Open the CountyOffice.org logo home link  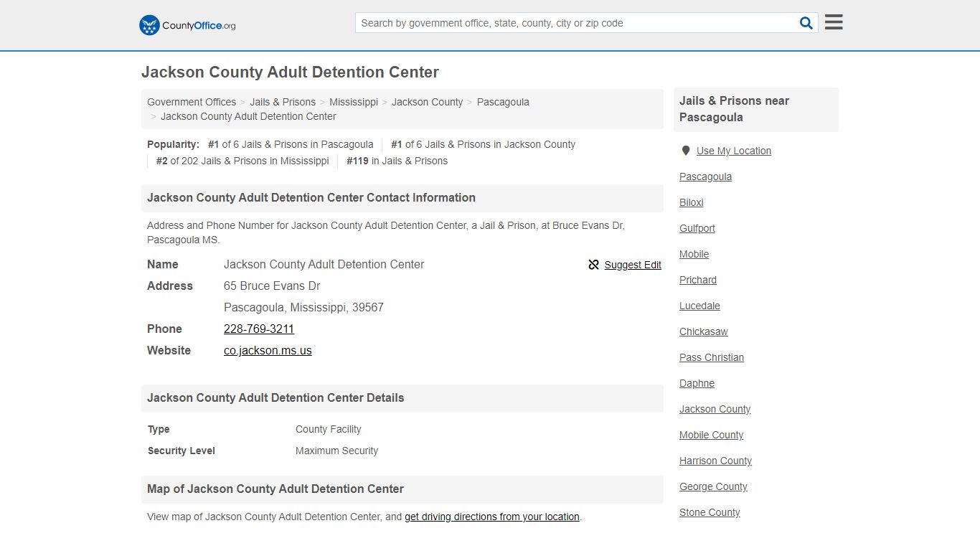[187, 25]
